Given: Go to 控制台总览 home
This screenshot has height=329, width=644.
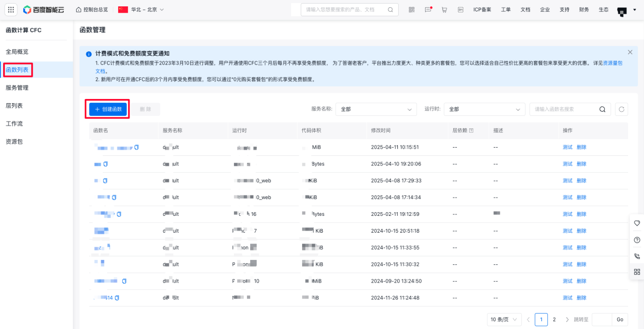Looking at the screenshot, I should [92, 10].
